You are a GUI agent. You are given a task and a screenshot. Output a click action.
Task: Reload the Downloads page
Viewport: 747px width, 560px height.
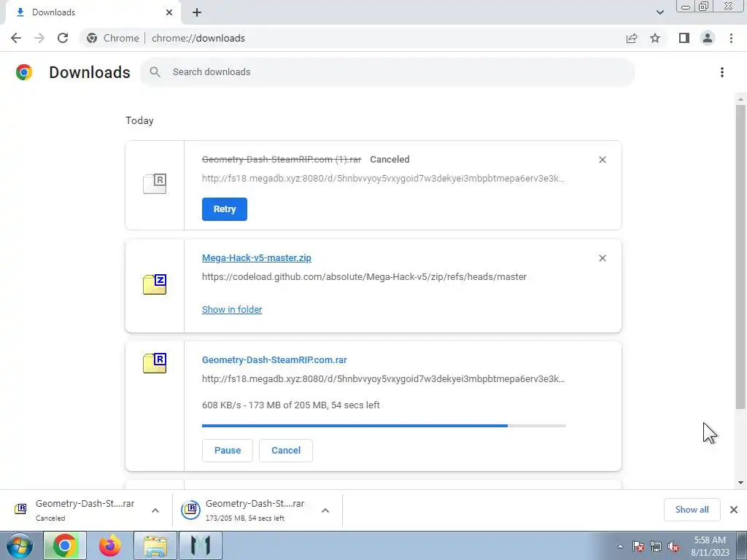click(63, 38)
